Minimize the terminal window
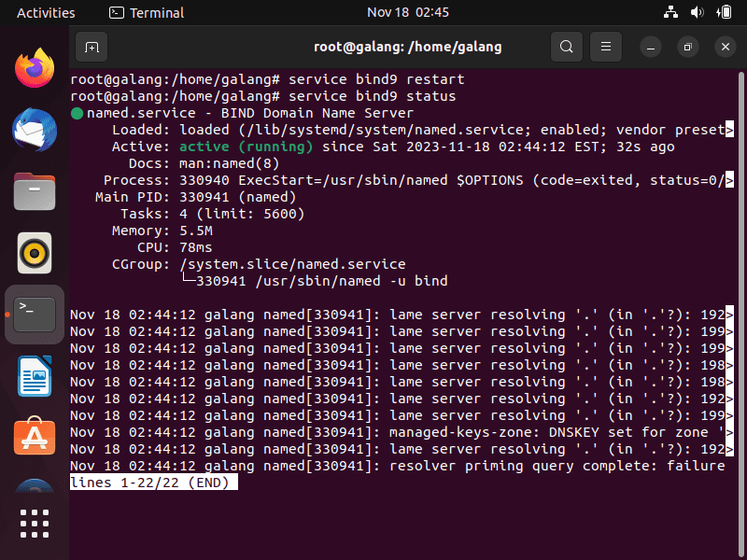Screen dimensions: 747x560 click(651, 47)
